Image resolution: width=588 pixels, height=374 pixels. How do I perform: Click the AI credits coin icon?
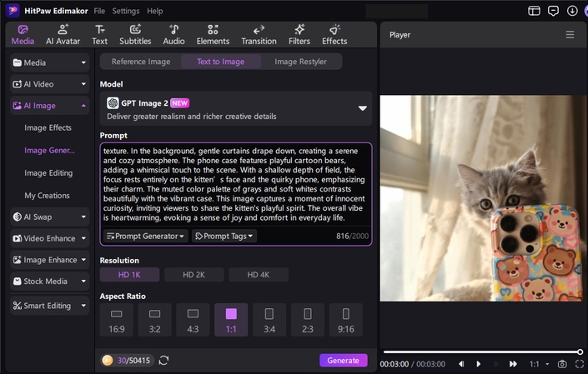click(x=108, y=360)
